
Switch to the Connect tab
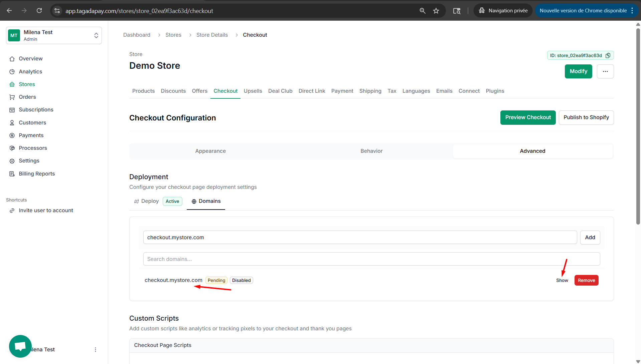469,91
